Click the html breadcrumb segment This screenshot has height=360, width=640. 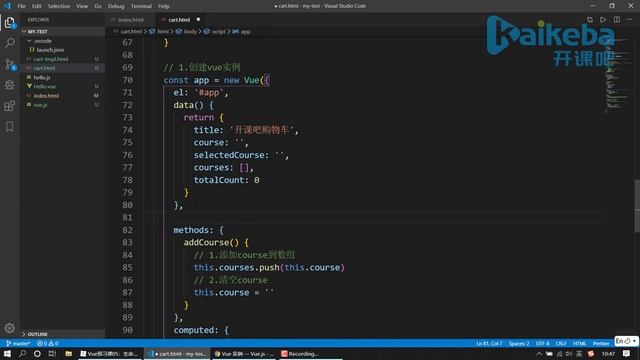pyautogui.click(x=163, y=31)
